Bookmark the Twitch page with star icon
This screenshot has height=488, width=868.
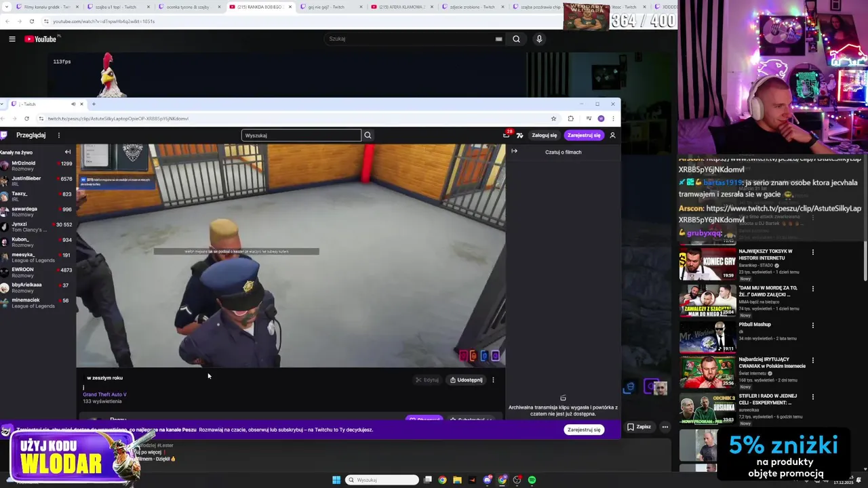(553, 119)
